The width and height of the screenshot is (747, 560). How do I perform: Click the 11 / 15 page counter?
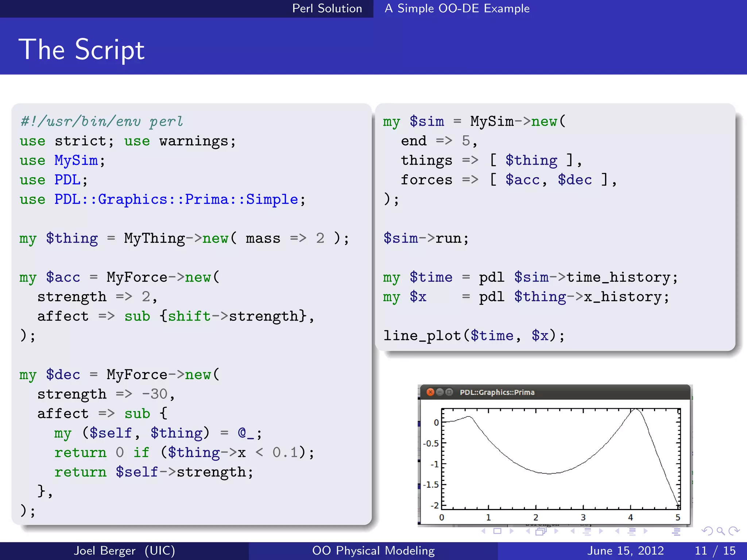(715, 551)
